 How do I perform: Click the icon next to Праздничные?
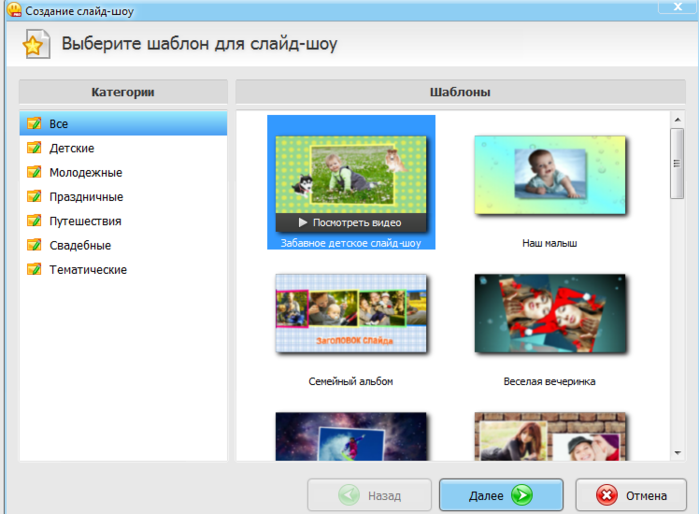coord(34,196)
